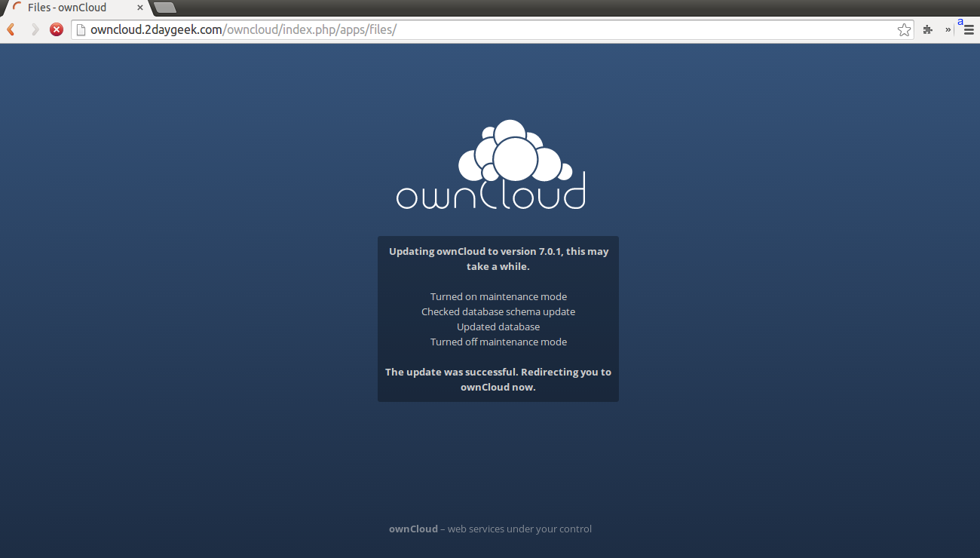Viewport: 980px width, 558px height.
Task: Bookmark this page with the star icon
Action: [x=904, y=29]
